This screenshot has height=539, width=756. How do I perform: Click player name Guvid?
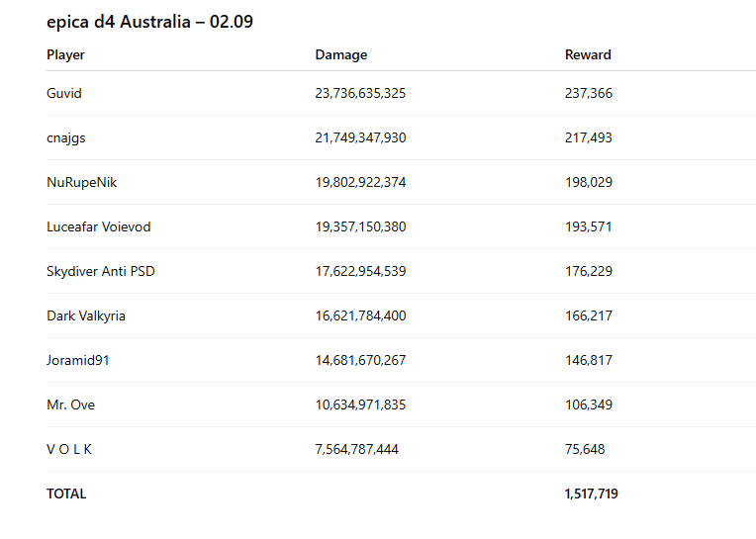click(64, 94)
